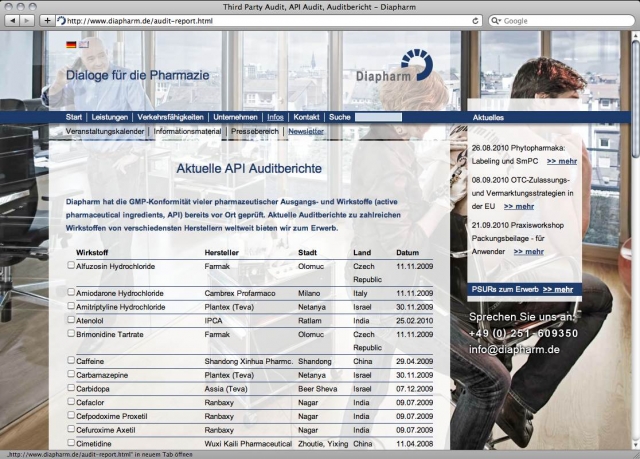This screenshot has width=640, height=459.
Task: Click the vertical scrollbar thumb
Action: click(x=636, y=98)
